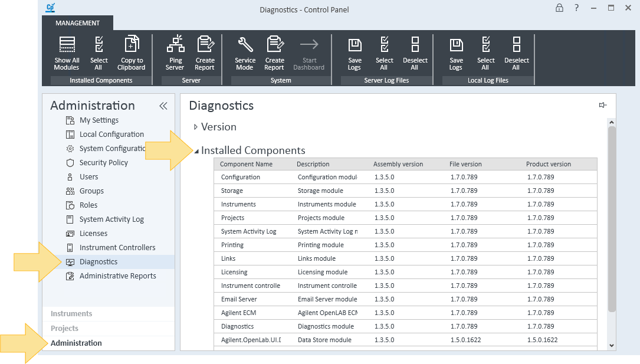Collapse the Administration panel with the double chevron
The width and height of the screenshot is (640, 364).
(x=163, y=106)
